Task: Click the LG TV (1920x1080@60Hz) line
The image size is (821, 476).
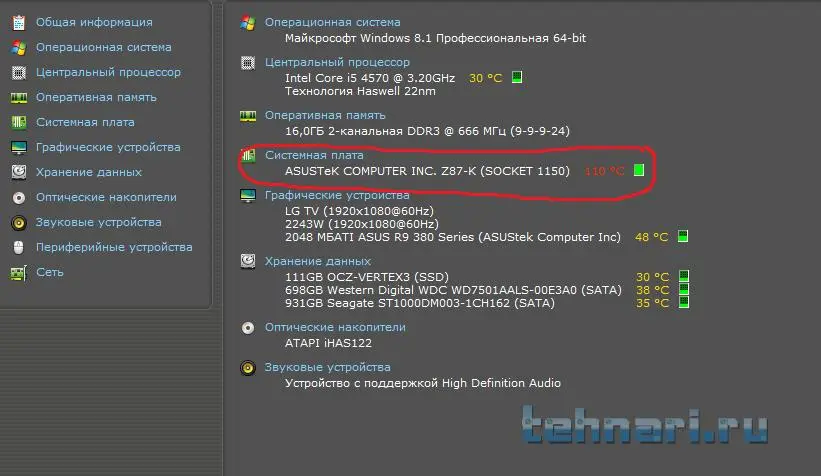Action: (x=359, y=211)
